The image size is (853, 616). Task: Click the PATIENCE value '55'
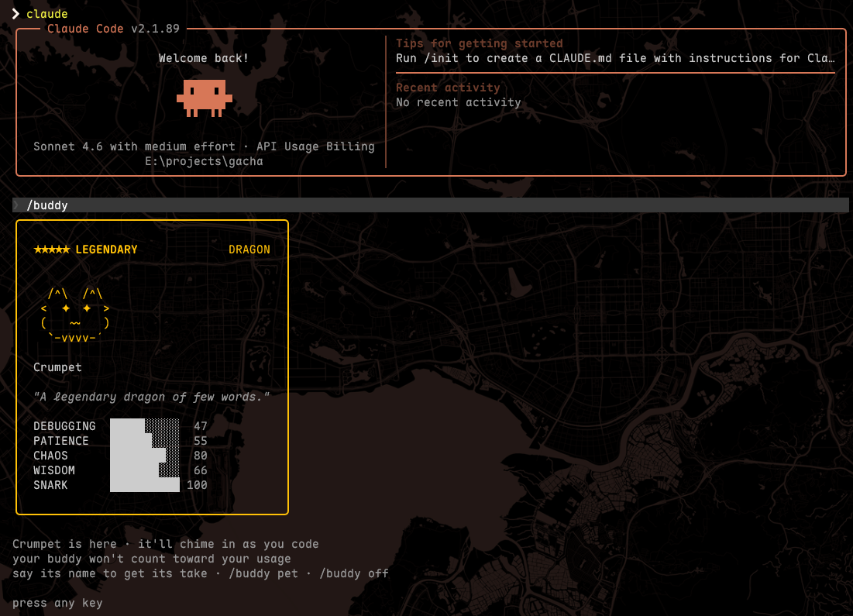click(x=201, y=441)
